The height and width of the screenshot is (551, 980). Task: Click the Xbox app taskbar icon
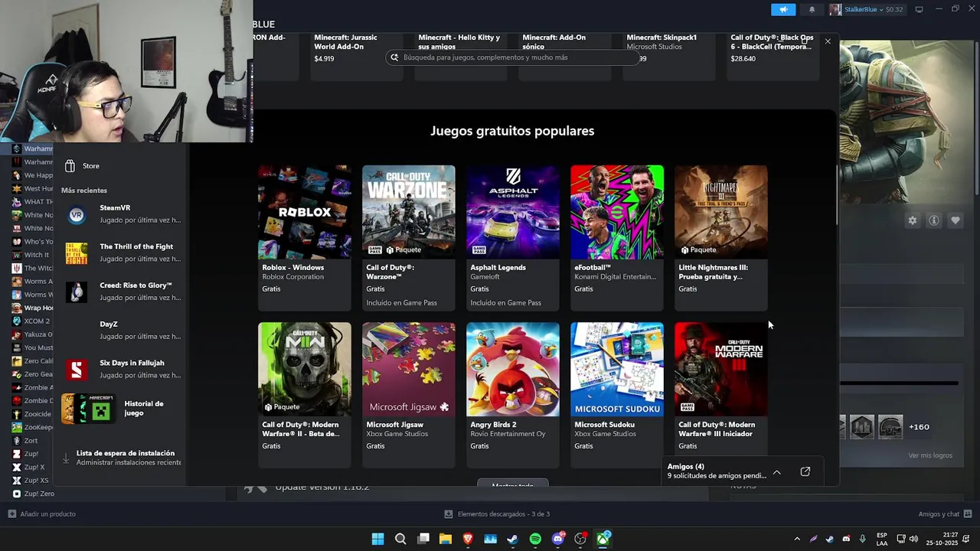(x=603, y=539)
